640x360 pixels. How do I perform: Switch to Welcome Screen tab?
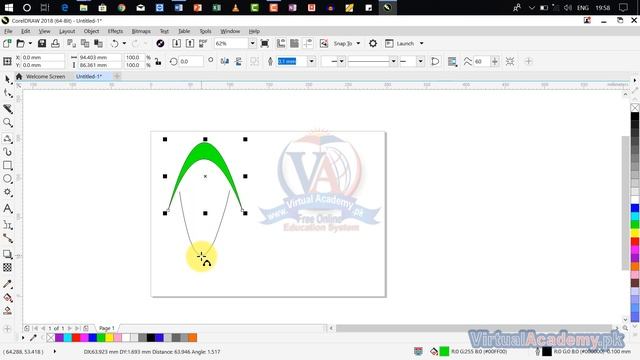(x=45, y=76)
